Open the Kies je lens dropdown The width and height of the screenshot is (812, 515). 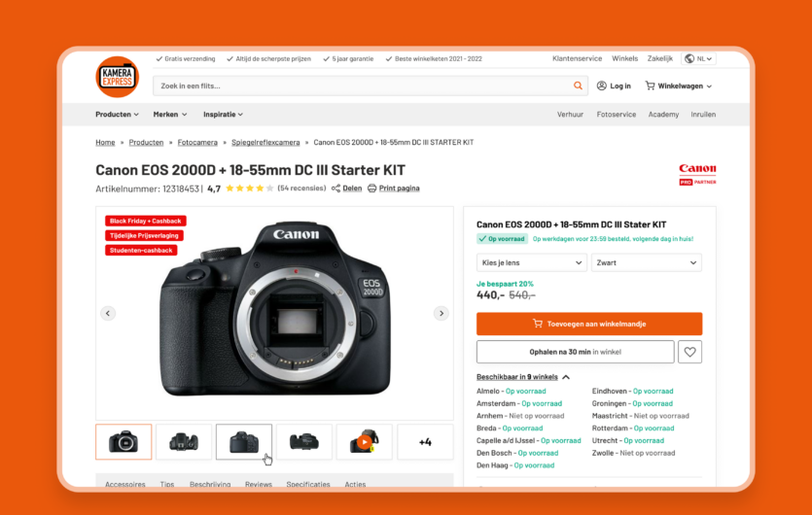pos(531,262)
